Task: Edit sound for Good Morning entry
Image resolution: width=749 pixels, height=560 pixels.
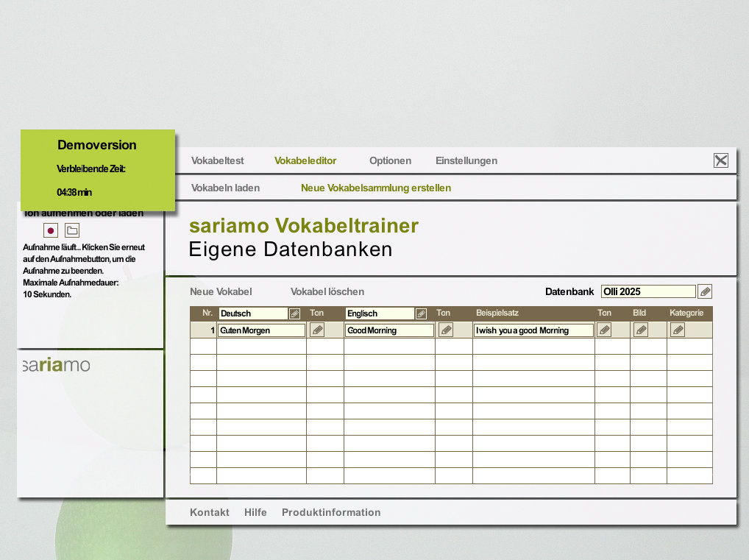Action: pos(446,330)
